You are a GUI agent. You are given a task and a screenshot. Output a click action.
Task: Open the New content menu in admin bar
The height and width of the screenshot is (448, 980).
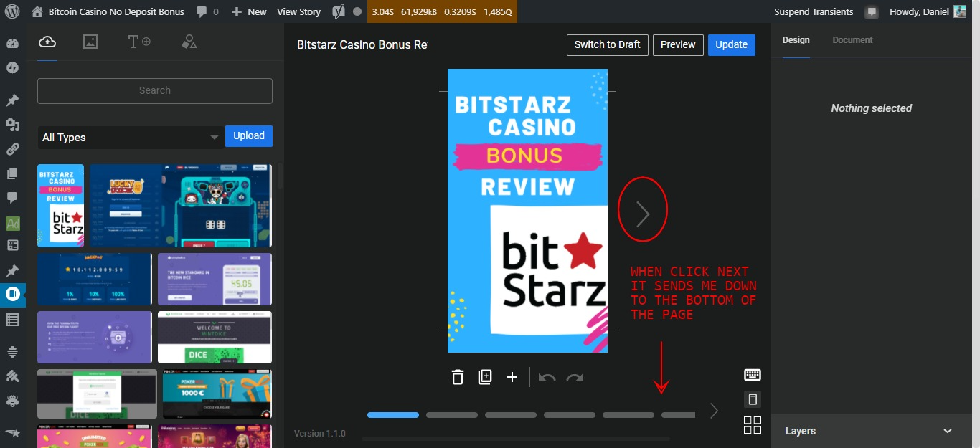coord(249,11)
